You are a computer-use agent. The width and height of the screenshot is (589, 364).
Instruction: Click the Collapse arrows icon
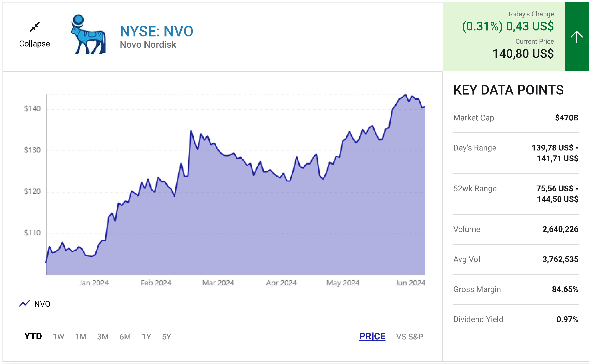(35, 27)
